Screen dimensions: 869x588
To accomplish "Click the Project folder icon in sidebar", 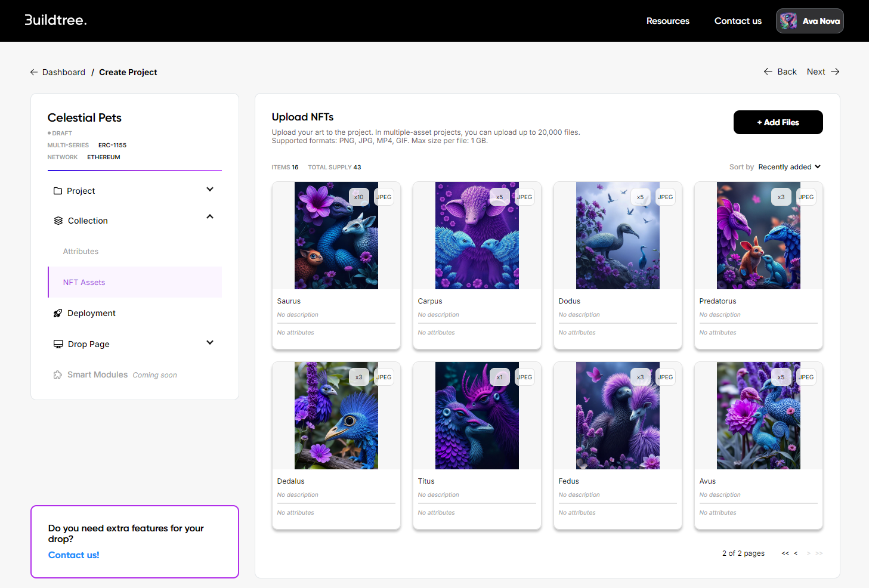I will click(x=58, y=191).
